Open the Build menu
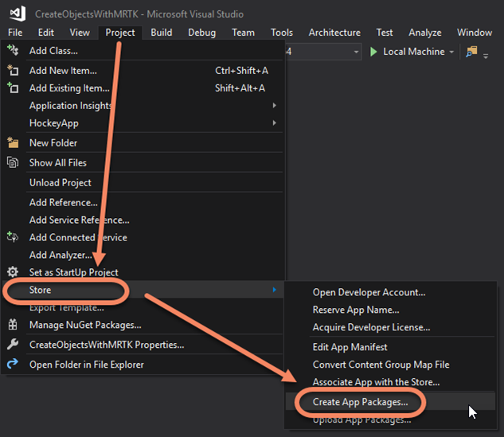This screenshot has width=504, height=437. pos(162,33)
